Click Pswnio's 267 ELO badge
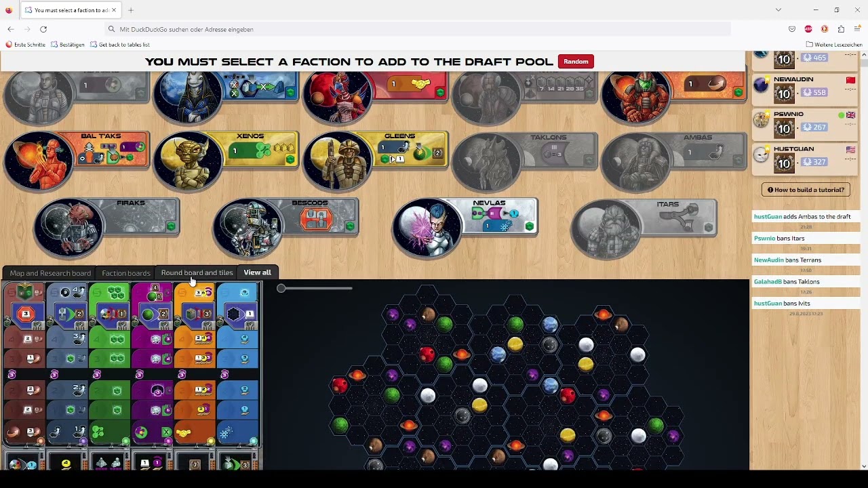 (x=815, y=127)
